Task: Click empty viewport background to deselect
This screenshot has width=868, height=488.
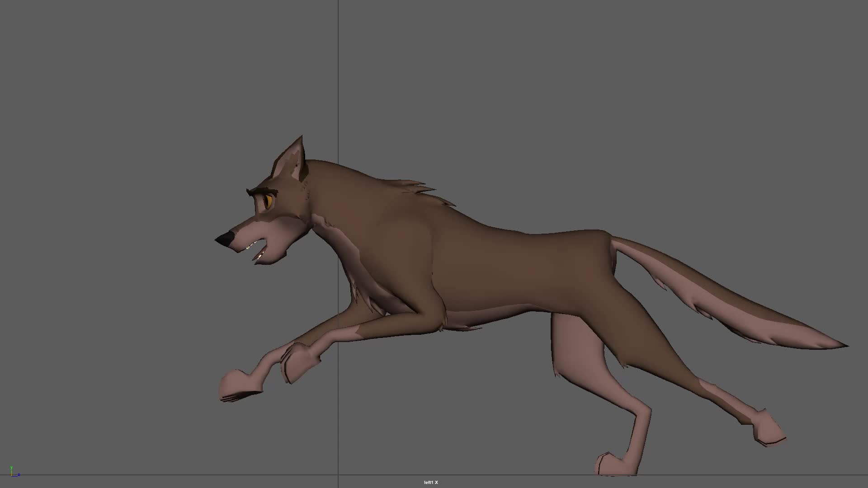Action: (136, 136)
